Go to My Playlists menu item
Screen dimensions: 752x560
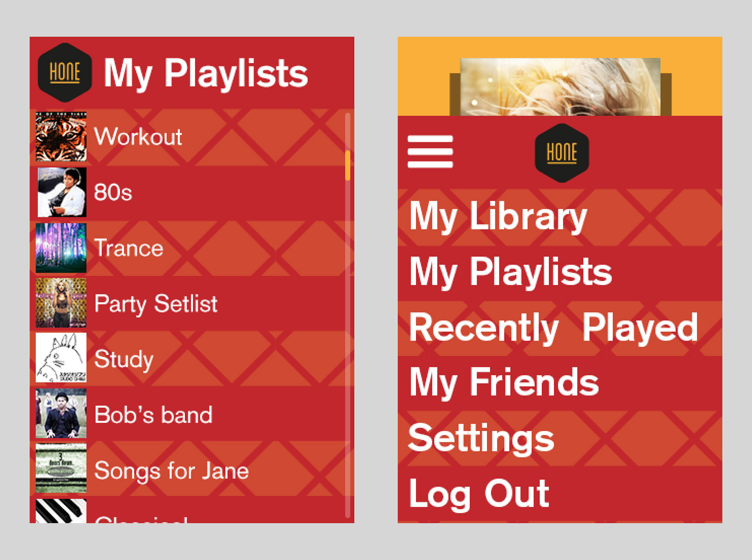pos(510,272)
